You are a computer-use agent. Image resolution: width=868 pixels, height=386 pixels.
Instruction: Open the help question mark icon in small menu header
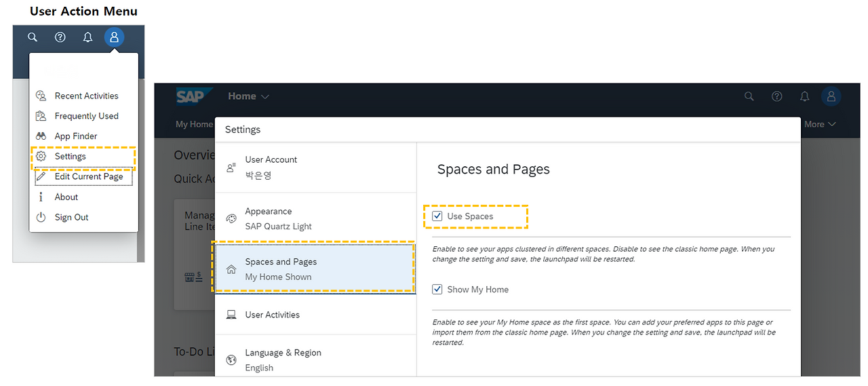point(60,37)
